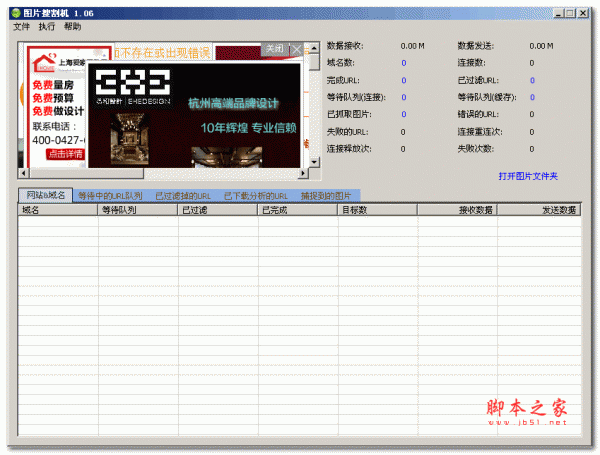
Task: Click the green app icon in title bar
Action: tap(16, 13)
